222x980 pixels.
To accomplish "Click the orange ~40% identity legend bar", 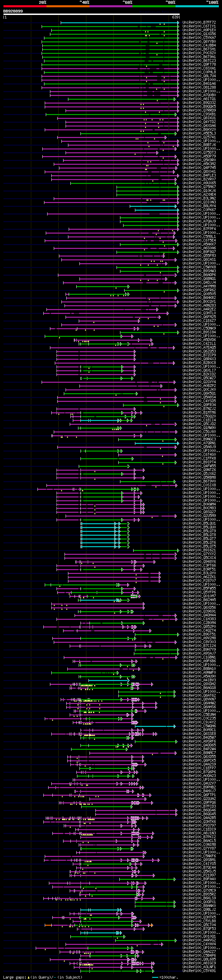I will (68, 6).
